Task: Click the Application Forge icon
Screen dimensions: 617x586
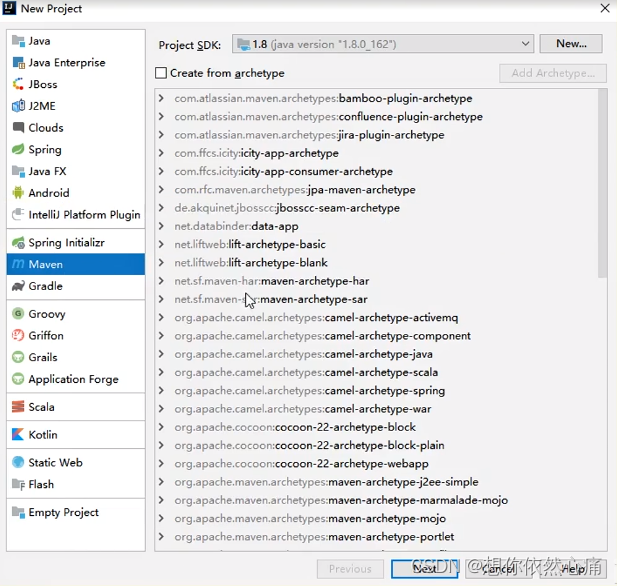Action: pos(18,379)
